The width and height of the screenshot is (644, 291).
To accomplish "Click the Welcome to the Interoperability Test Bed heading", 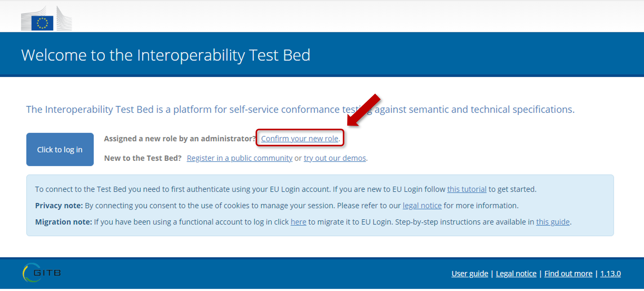I will click(x=166, y=55).
